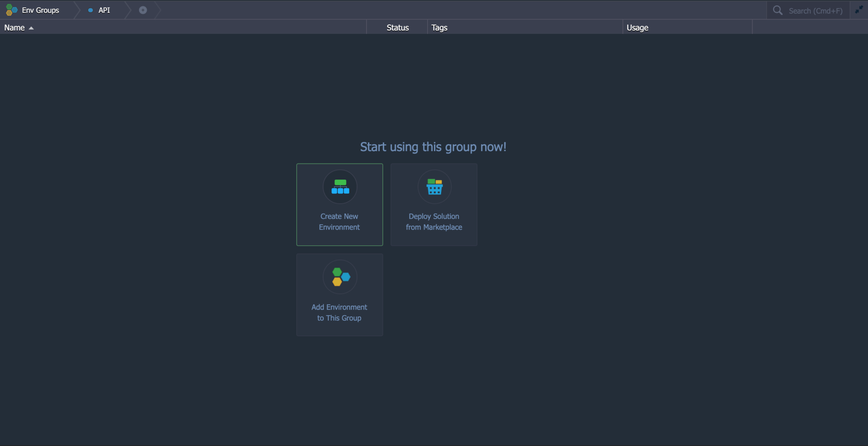Expand the Tags column header options
This screenshot has width=868, height=446.
point(439,27)
